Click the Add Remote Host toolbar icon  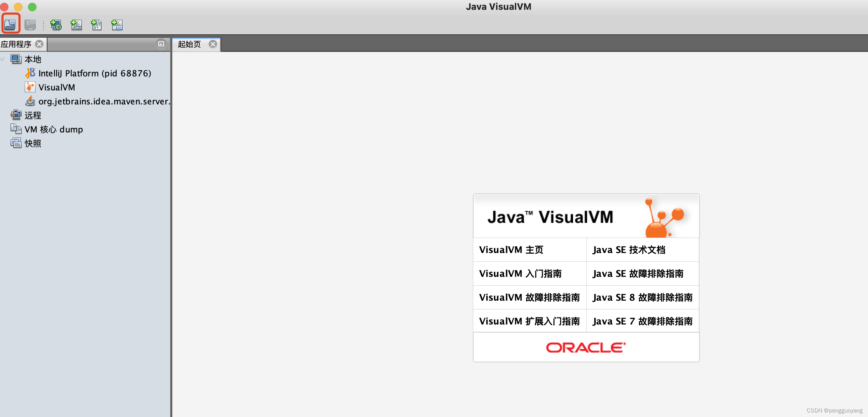click(56, 25)
